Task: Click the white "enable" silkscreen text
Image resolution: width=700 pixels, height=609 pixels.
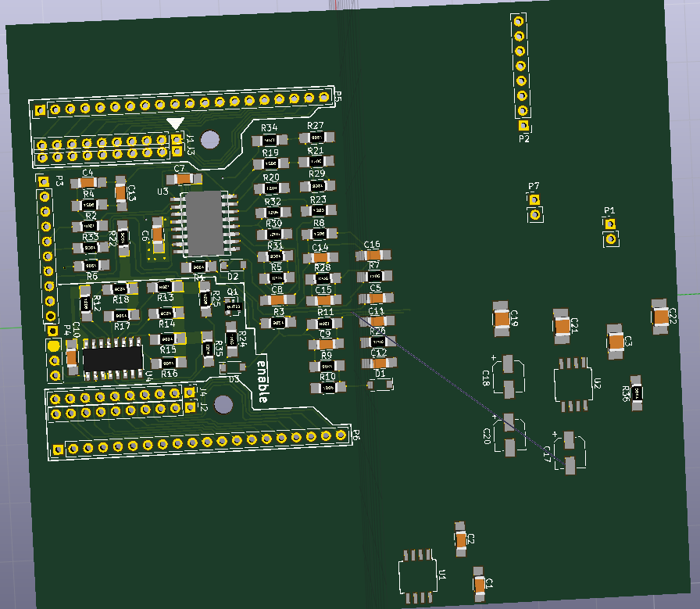Action: [x=262, y=382]
